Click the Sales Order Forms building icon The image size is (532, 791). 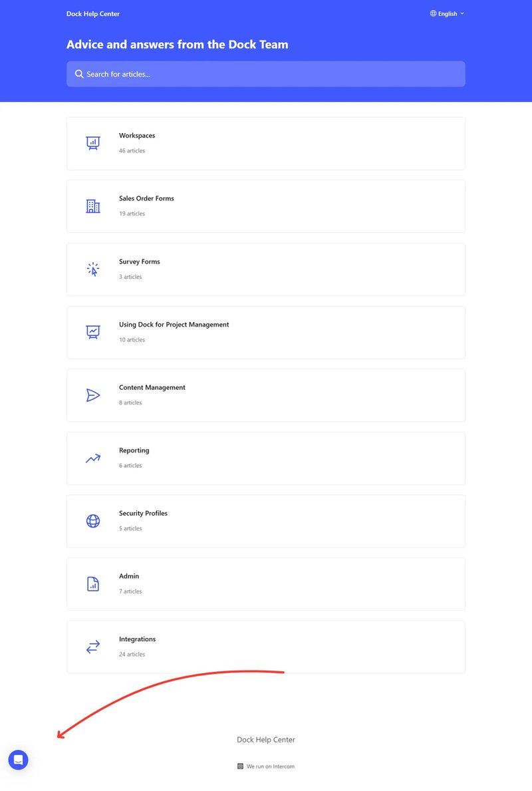[93, 206]
